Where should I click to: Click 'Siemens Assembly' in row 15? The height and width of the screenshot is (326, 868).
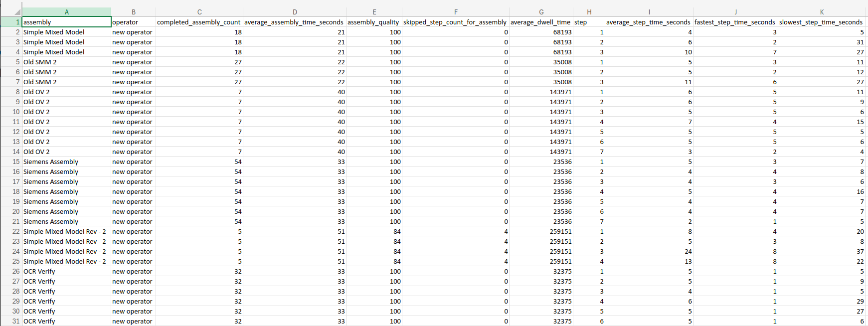51,162
